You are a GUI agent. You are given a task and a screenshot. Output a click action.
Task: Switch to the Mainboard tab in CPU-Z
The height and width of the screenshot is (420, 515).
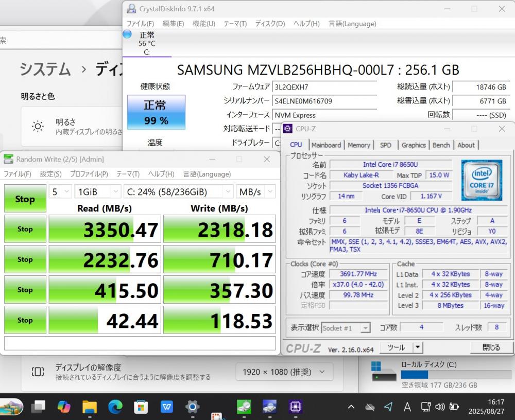coord(326,145)
